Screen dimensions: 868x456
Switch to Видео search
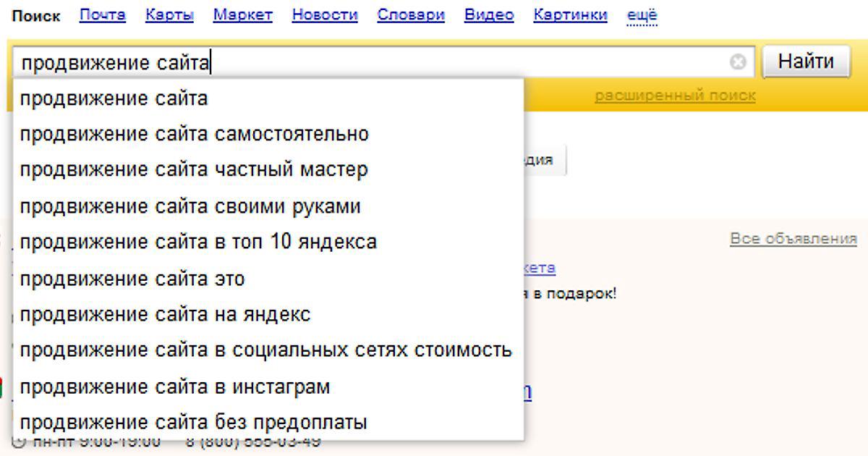[x=489, y=15]
